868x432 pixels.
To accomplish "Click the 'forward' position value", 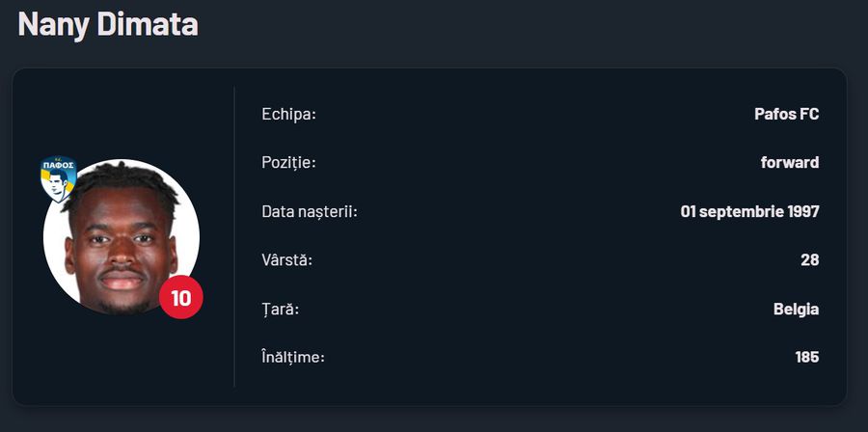I will [x=790, y=163].
